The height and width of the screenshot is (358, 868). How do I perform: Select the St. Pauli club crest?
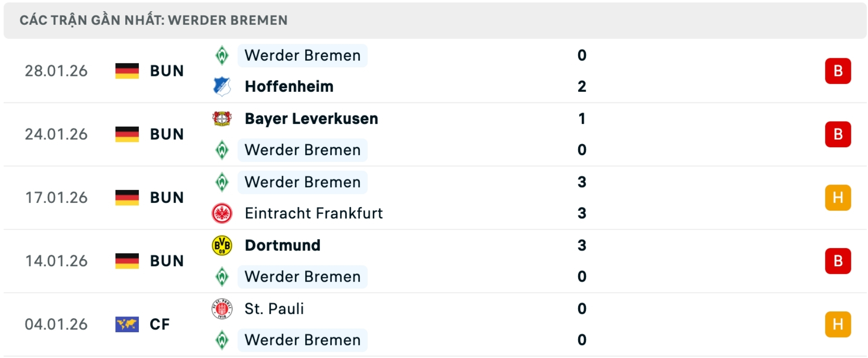(x=222, y=309)
